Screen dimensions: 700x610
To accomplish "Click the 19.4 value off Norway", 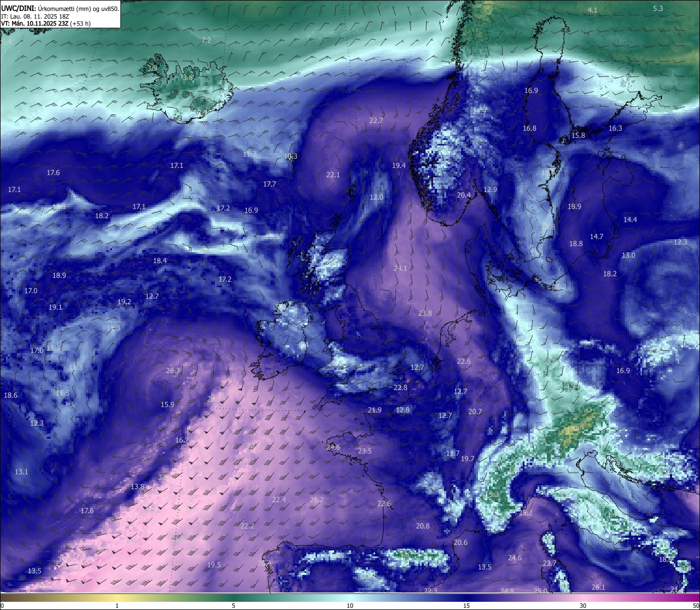I will [x=399, y=165].
